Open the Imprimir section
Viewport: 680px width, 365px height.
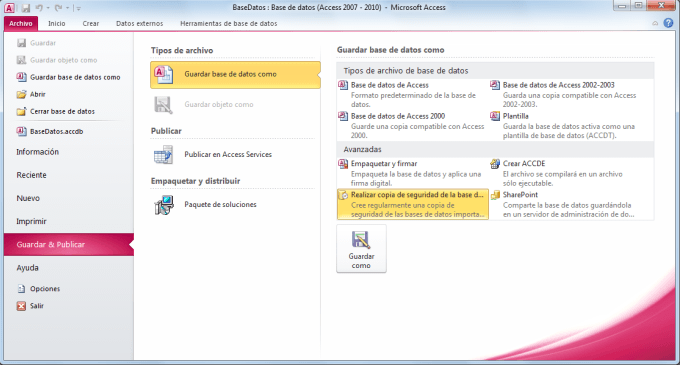pos(31,222)
